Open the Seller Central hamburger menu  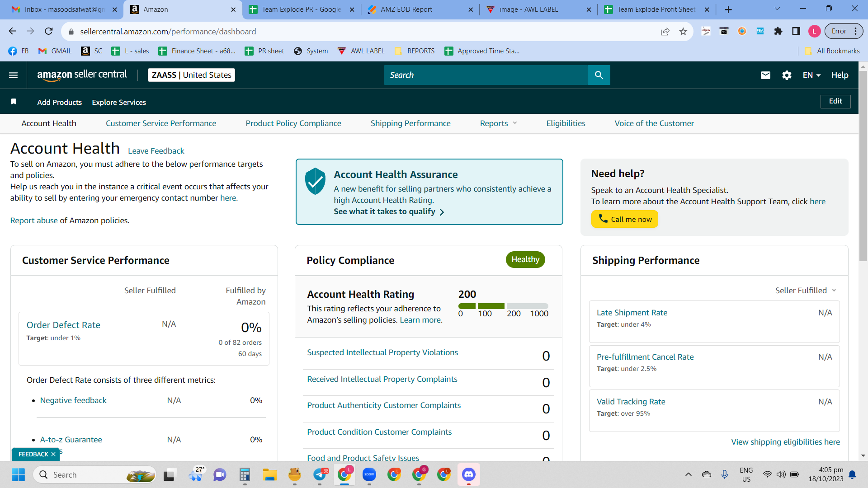pyautogui.click(x=14, y=75)
